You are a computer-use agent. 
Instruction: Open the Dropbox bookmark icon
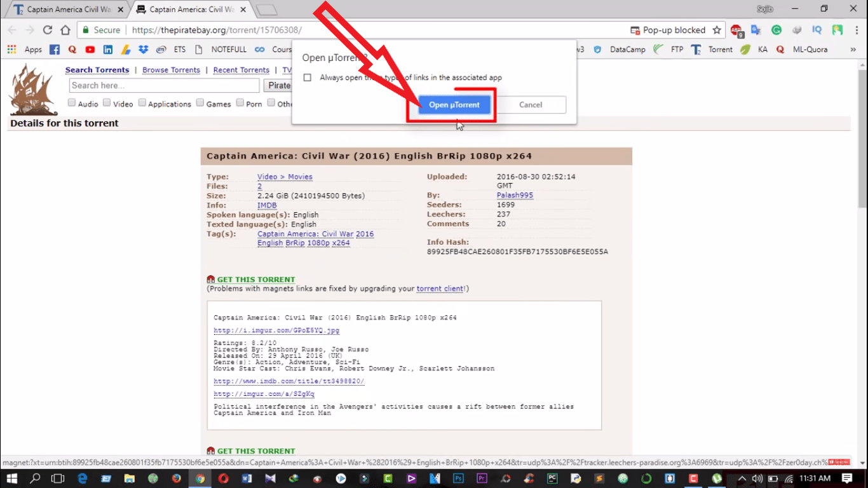(144, 49)
